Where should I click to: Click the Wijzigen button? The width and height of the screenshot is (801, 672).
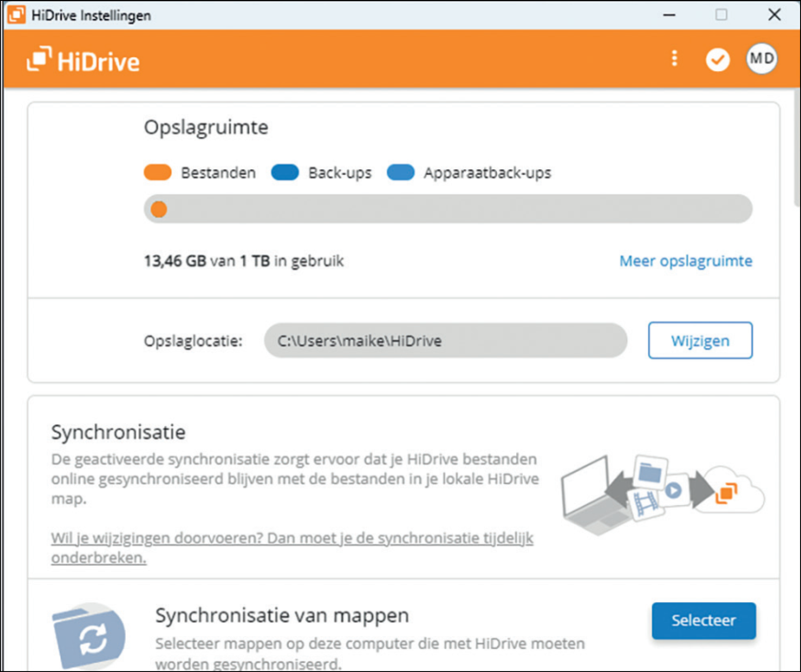coord(700,340)
